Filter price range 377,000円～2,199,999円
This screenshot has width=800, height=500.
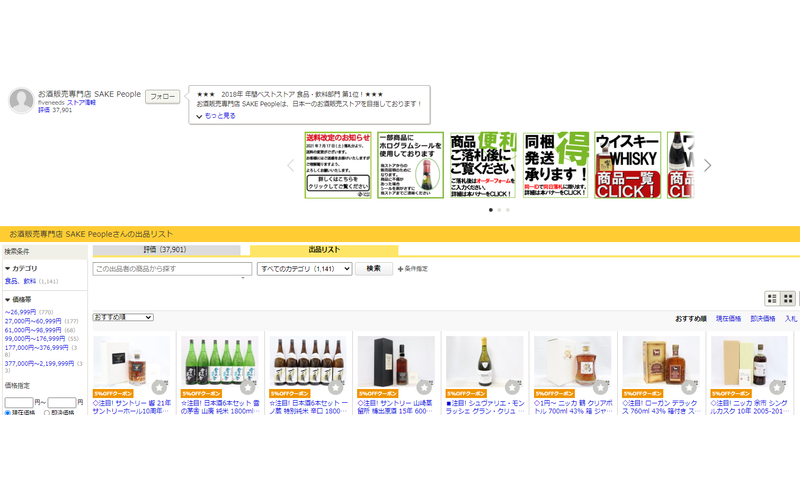[39, 363]
